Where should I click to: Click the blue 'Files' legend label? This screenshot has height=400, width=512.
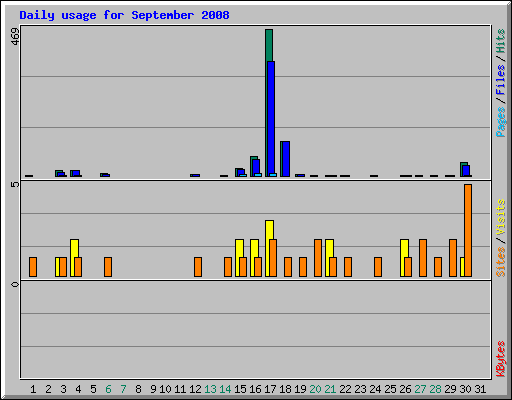tap(500, 80)
